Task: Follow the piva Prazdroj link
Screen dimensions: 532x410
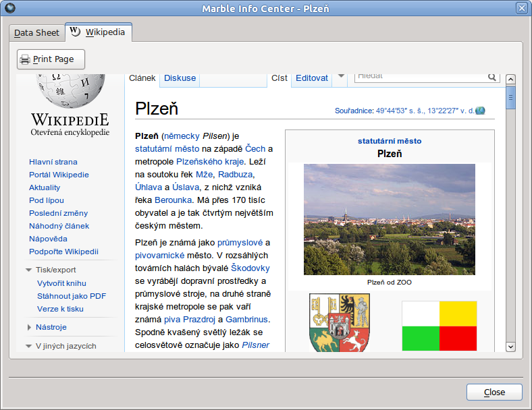Action: coord(190,320)
